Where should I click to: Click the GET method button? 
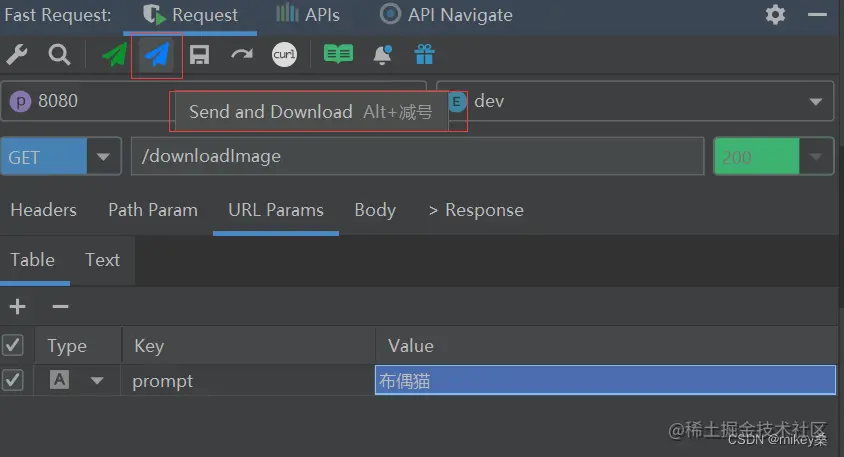44,157
